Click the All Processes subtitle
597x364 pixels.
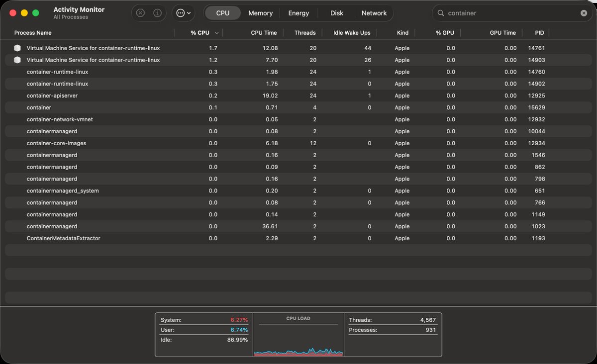pyautogui.click(x=71, y=17)
